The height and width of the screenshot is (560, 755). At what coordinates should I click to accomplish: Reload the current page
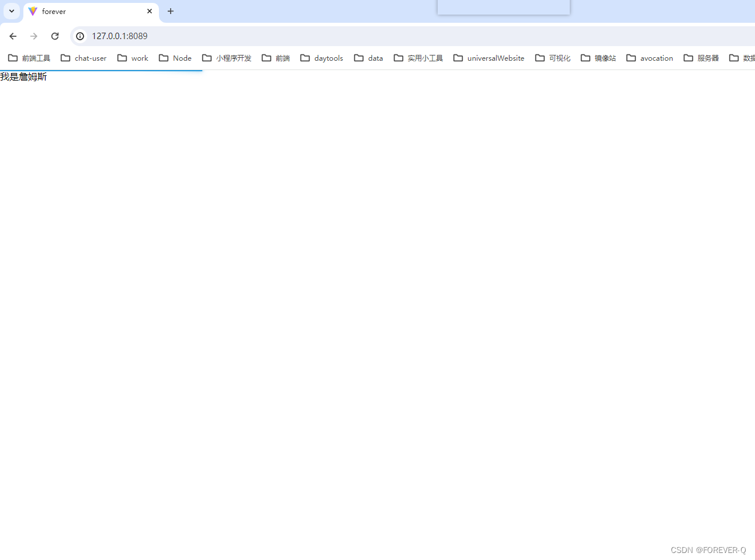[55, 36]
